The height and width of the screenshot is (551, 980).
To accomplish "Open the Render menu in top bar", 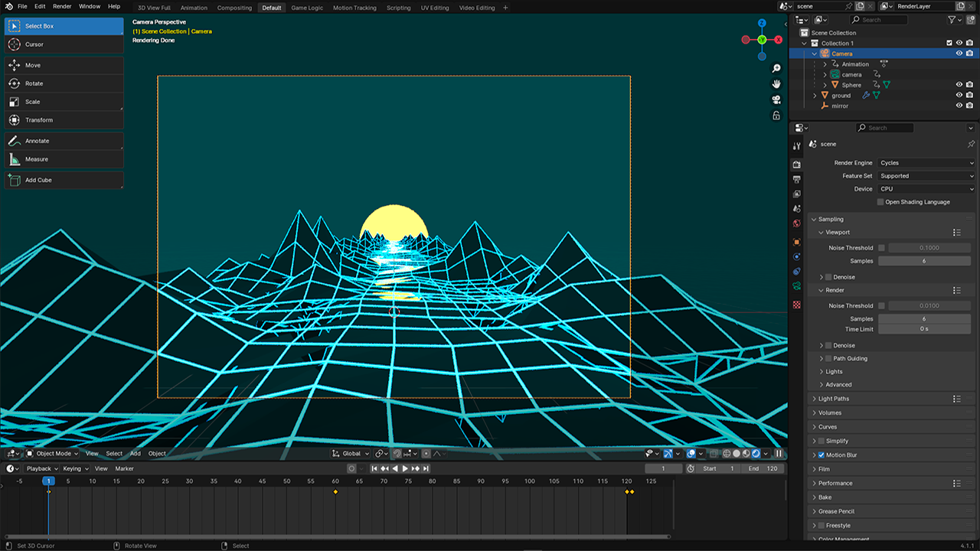I will tap(62, 6).
